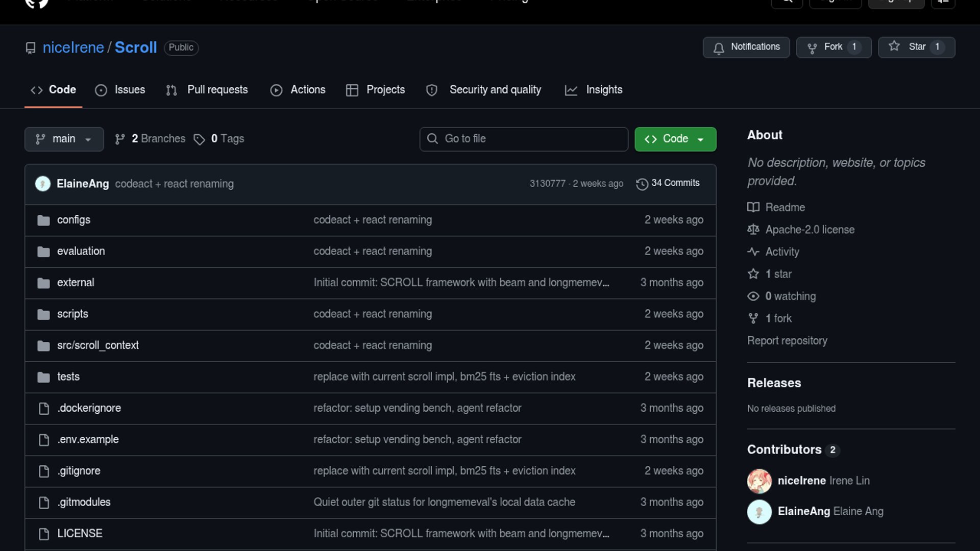This screenshot has width=980, height=551.
Task: Open the .dockerignore row's 'refactor: setup vending bench' message
Action: pyautogui.click(x=418, y=408)
